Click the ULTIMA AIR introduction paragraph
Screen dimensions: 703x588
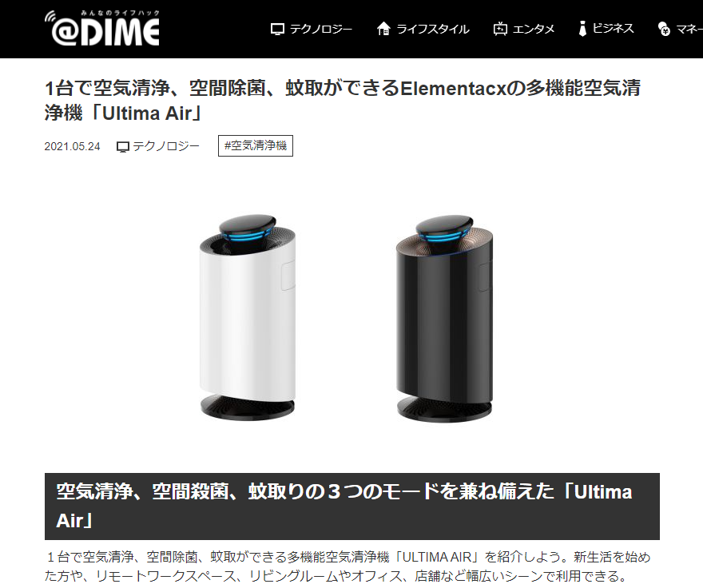point(348,566)
